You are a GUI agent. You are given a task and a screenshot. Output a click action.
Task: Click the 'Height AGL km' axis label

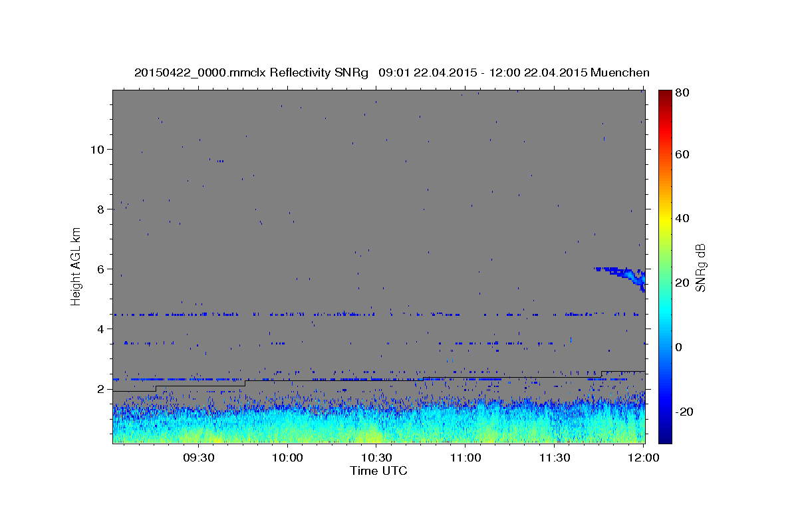(x=76, y=265)
